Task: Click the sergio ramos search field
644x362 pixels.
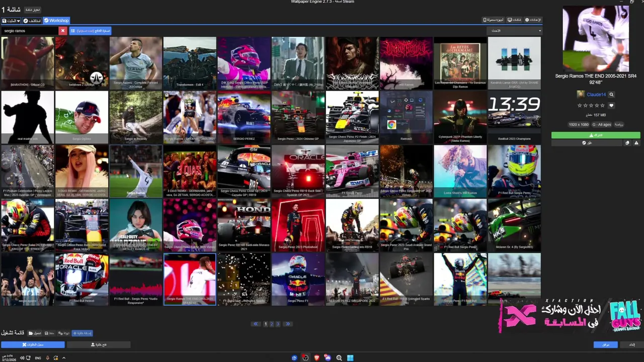Action: [x=30, y=31]
